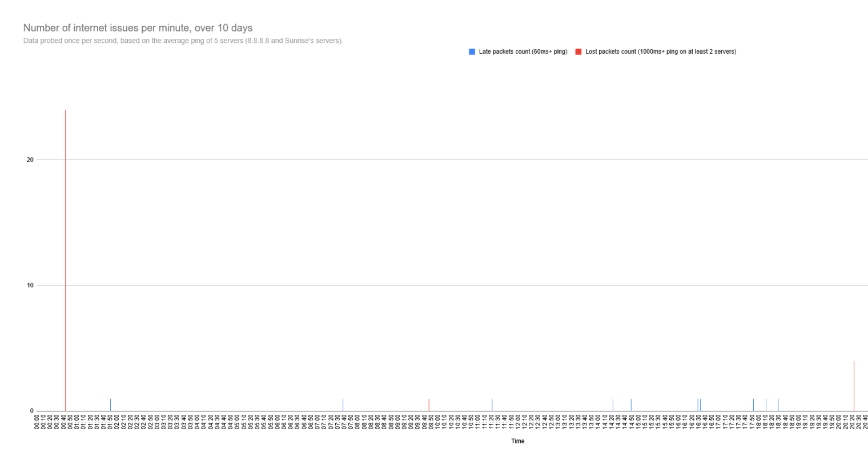Click the tallest red spike near 00:40

(65, 257)
